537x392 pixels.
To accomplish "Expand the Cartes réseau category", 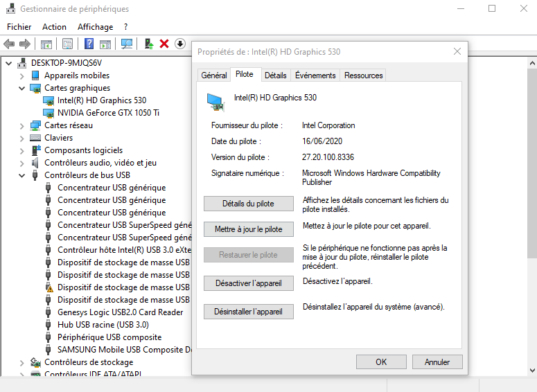I will 22,126.
